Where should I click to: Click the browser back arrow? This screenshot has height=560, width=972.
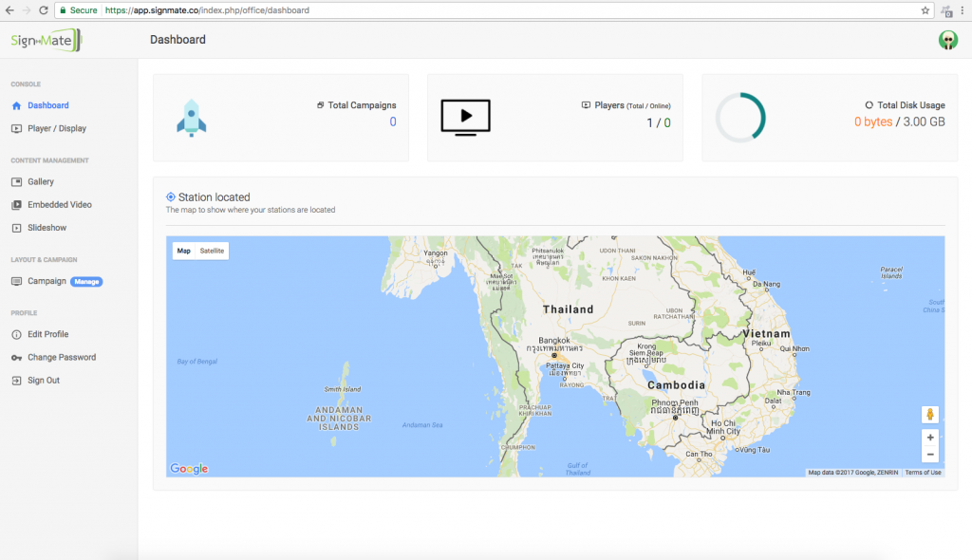click(9, 9)
